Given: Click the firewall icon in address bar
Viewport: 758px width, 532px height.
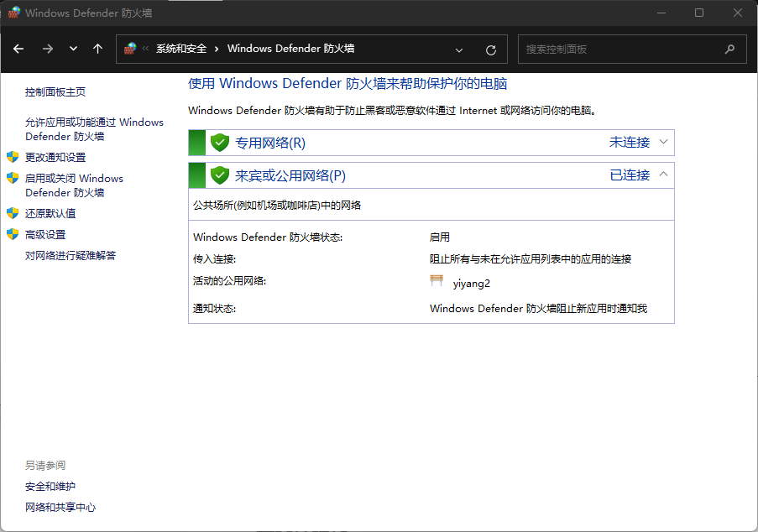Looking at the screenshot, I should (130, 49).
